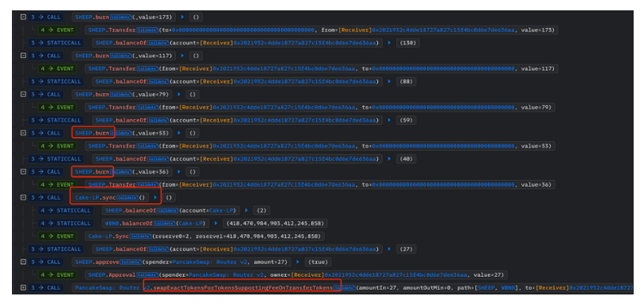
Task: Click the 3 → CALL tag on Cake-LP.sync row
Action: tap(46, 197)
